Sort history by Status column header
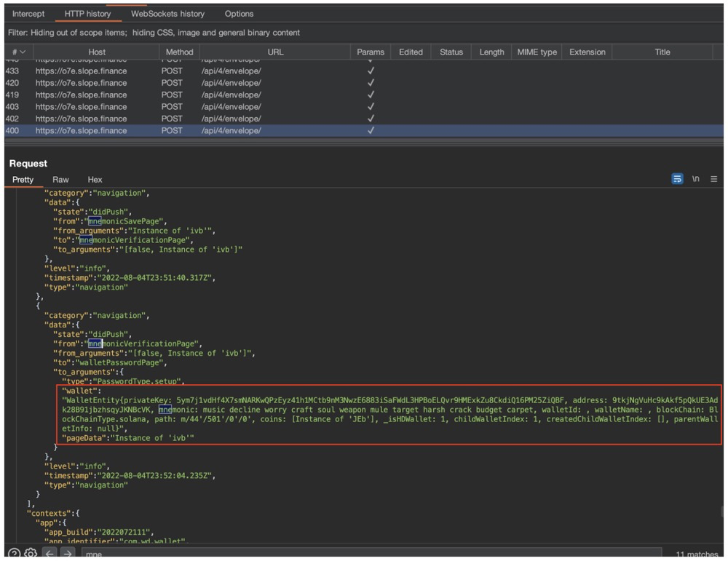The width and height of the screenshot is (728, 561). (x=451, y=52)
